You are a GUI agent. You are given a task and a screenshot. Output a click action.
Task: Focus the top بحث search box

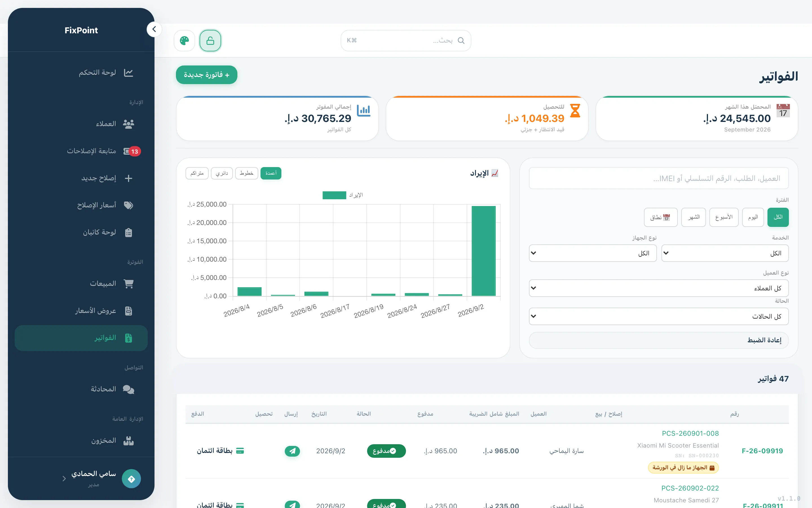406,41
